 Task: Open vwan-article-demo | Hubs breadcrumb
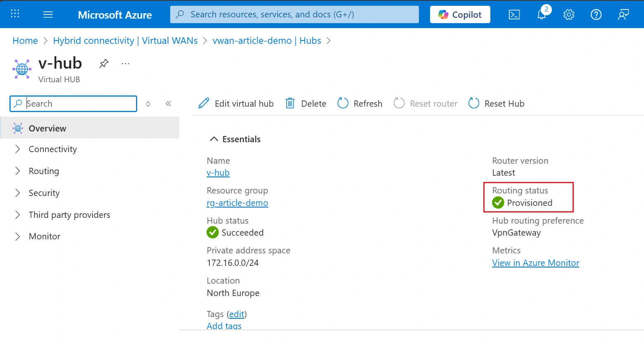point(267,41)
